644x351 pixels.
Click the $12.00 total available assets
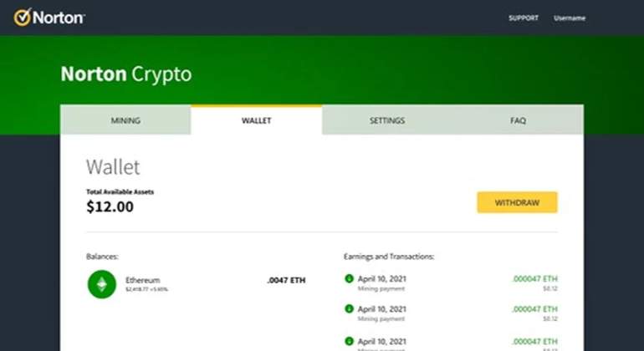point(110,206)
